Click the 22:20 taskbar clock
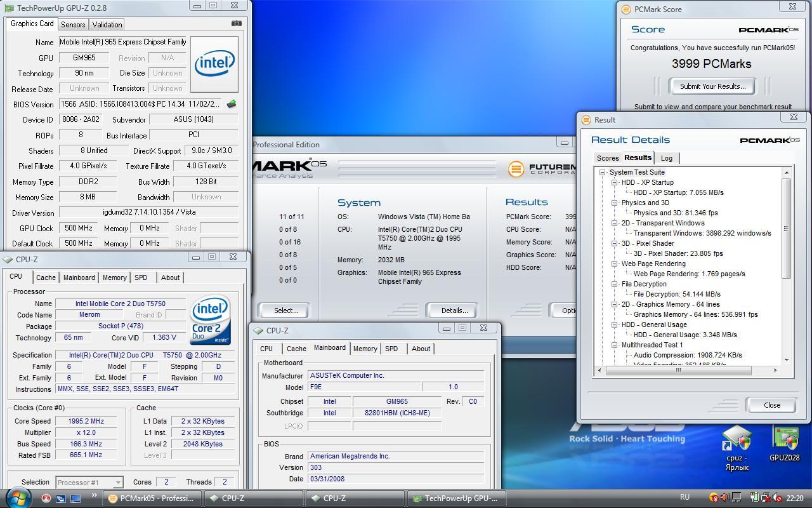Image resolution: width=812 pixels, height=508 pixels. [x=795, y=498]
